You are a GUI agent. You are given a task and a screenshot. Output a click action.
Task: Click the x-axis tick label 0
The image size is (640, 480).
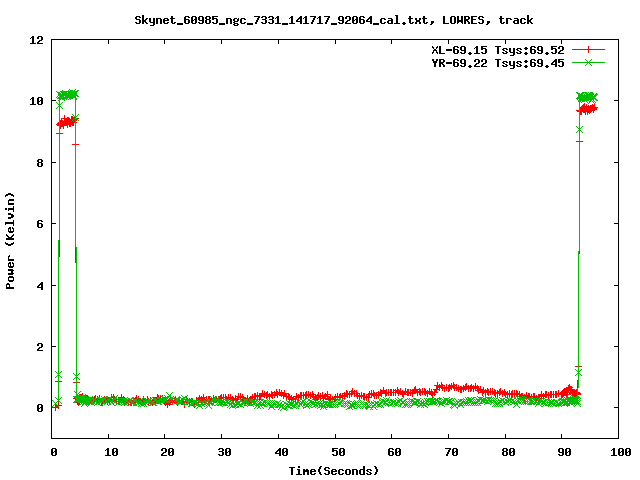click(x=53, y=452)
